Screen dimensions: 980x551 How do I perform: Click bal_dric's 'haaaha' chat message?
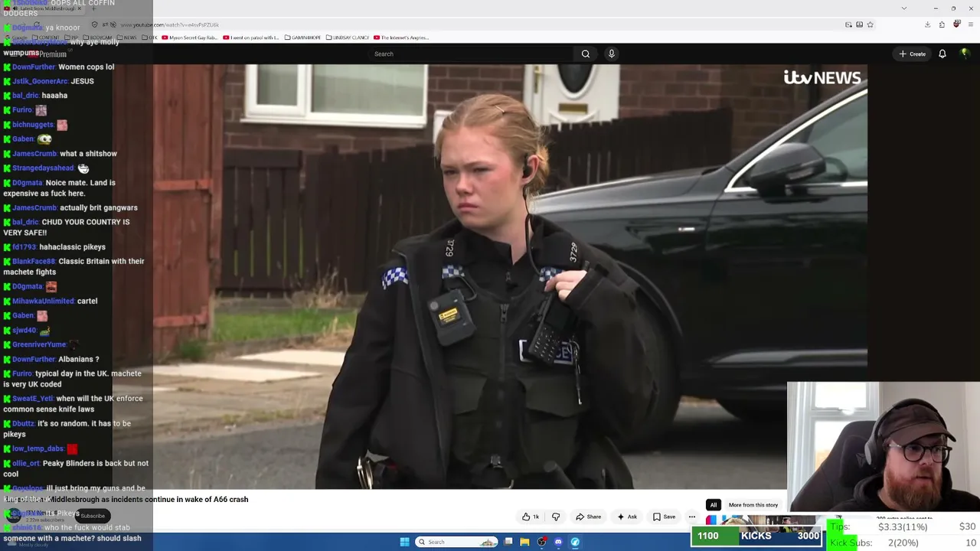[x=54, y=96]
